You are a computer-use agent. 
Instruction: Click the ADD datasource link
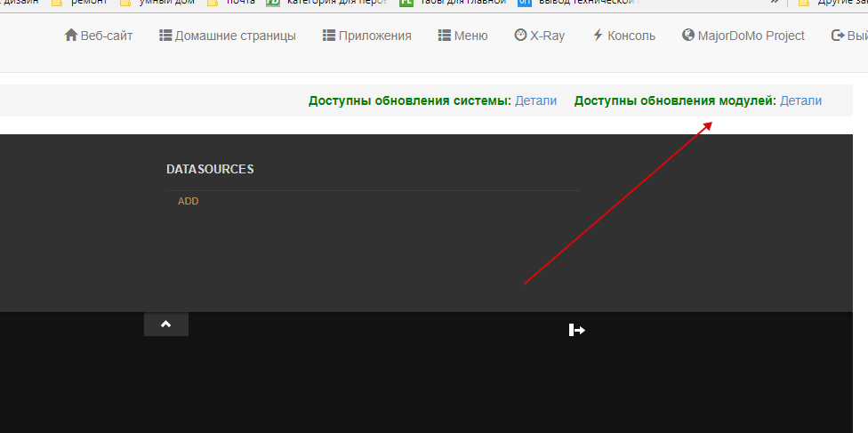click(x=189, y=201)
